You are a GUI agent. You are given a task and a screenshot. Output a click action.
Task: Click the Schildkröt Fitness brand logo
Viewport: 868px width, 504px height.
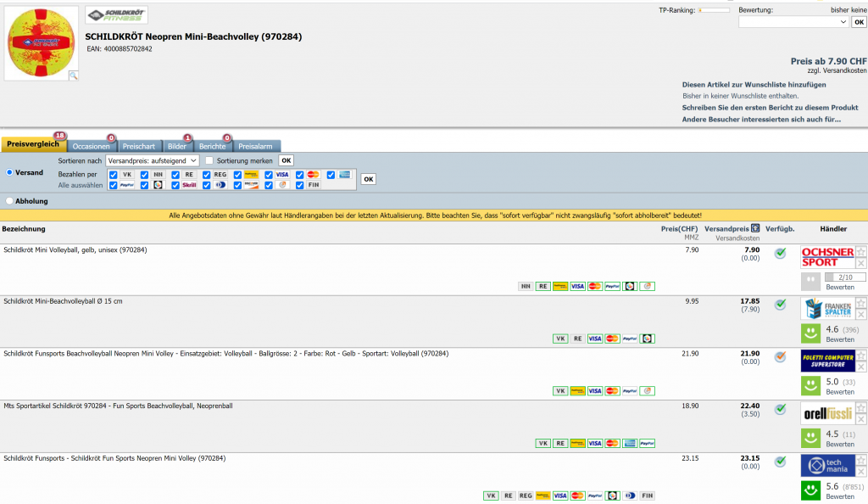116,15
